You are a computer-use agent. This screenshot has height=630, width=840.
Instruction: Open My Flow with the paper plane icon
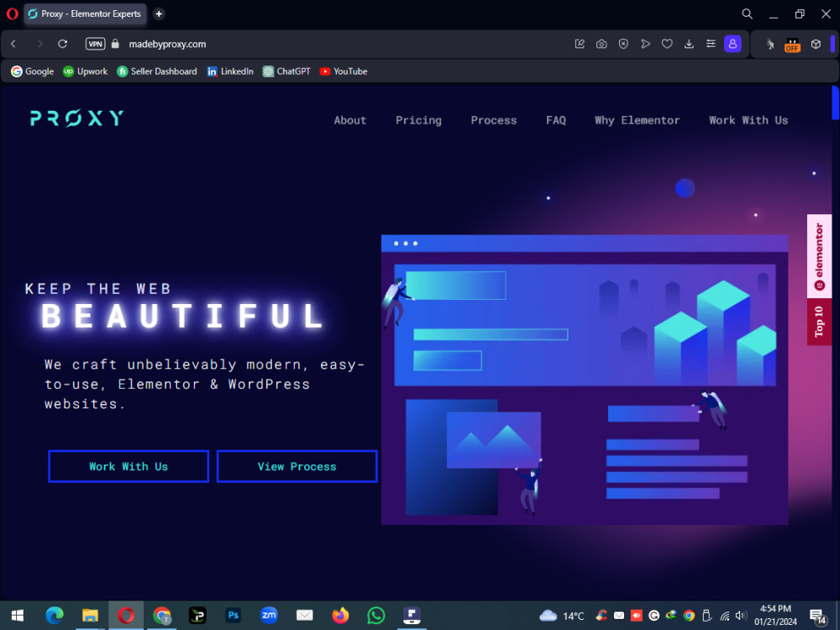point(645,44)
